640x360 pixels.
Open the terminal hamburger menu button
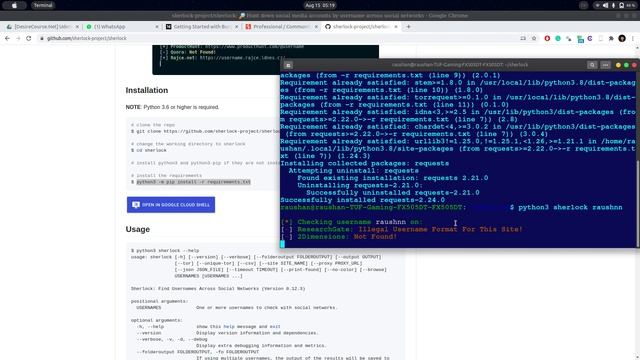[x=605, y=65]
